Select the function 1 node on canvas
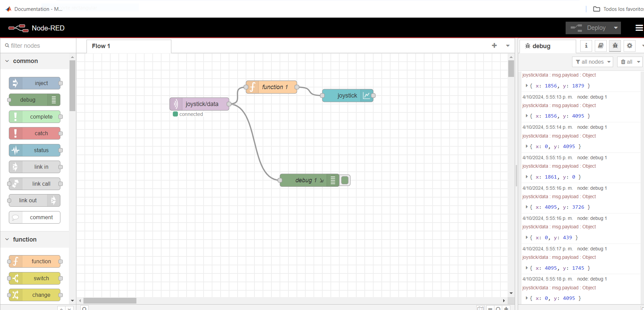The height and width of the screenshot is (310, 644). [271, 87]
